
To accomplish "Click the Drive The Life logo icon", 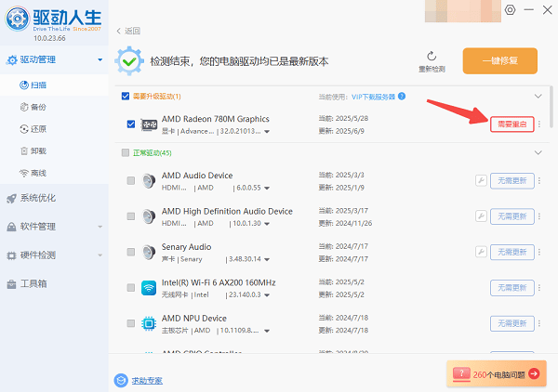I will click(x=17, y=19).
